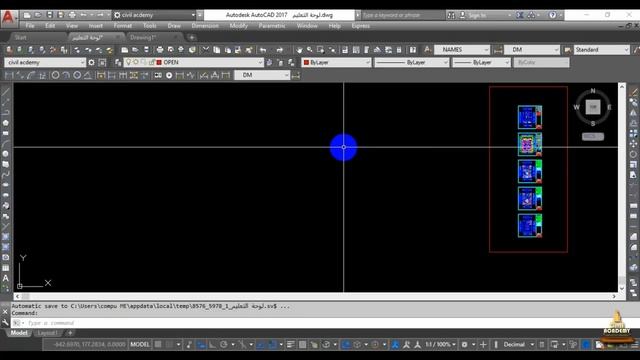Open the civil acdemy workspace dropdown in title bar
The height and width of the screenshot is (360, 640).
click(193, 15)
